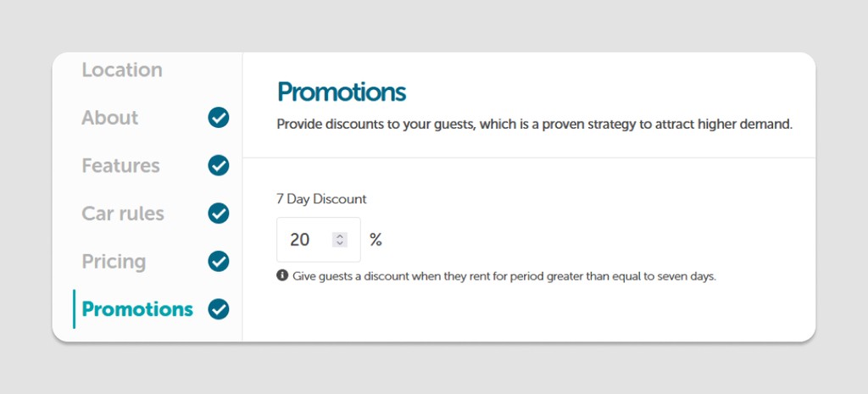The height and width of the screenshot is (394, 868).
Task: Click the 7 Day Discount label
Action: tap(321, 199)
